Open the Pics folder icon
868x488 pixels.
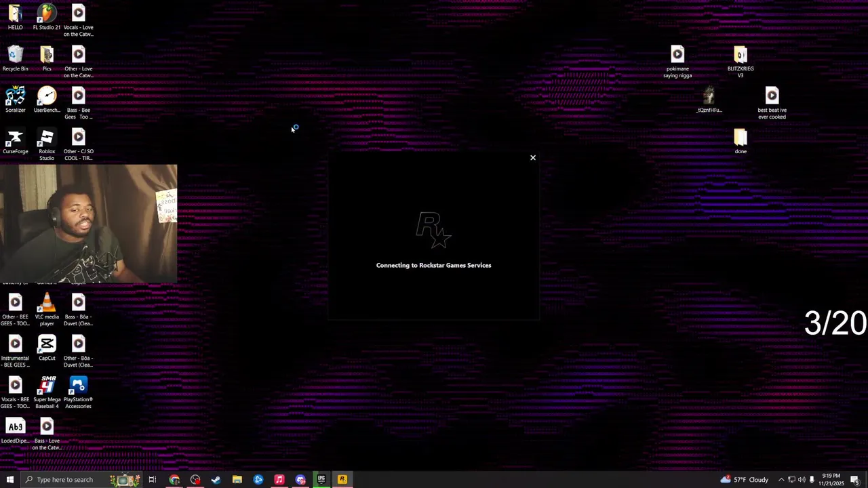click(47, 59)
